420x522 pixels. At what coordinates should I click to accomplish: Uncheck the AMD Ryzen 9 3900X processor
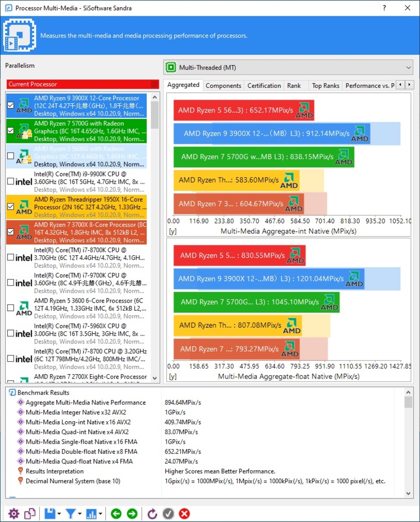[11, 105]
